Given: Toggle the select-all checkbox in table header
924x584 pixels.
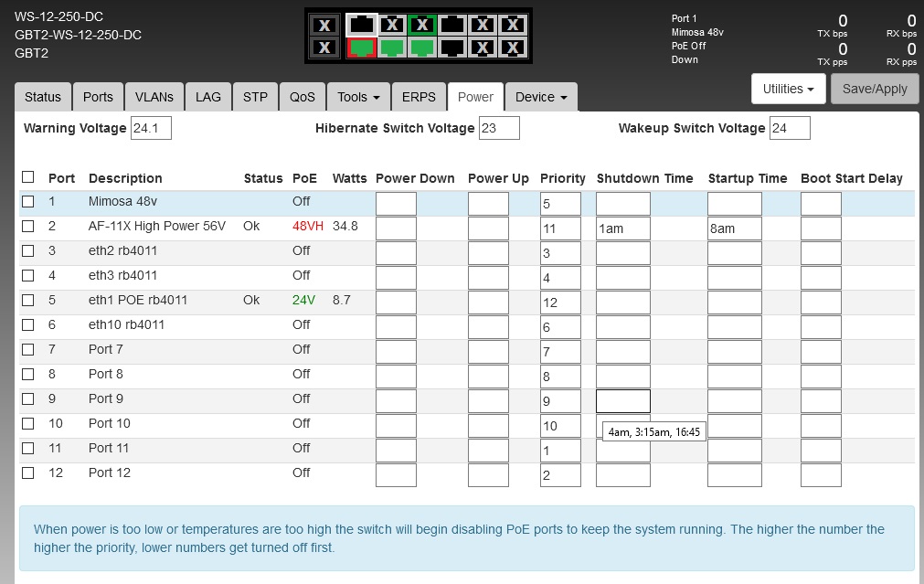Looking at the screenshot, I should coord(27,177).
